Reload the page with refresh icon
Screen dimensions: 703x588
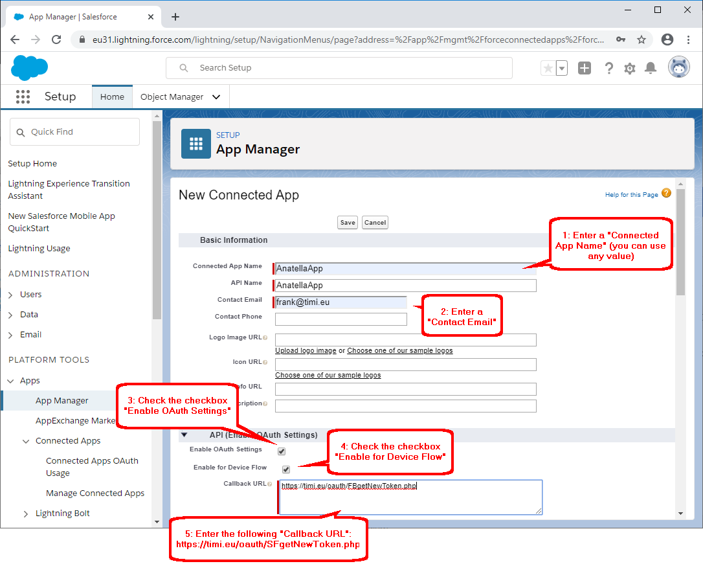[56, 40]
